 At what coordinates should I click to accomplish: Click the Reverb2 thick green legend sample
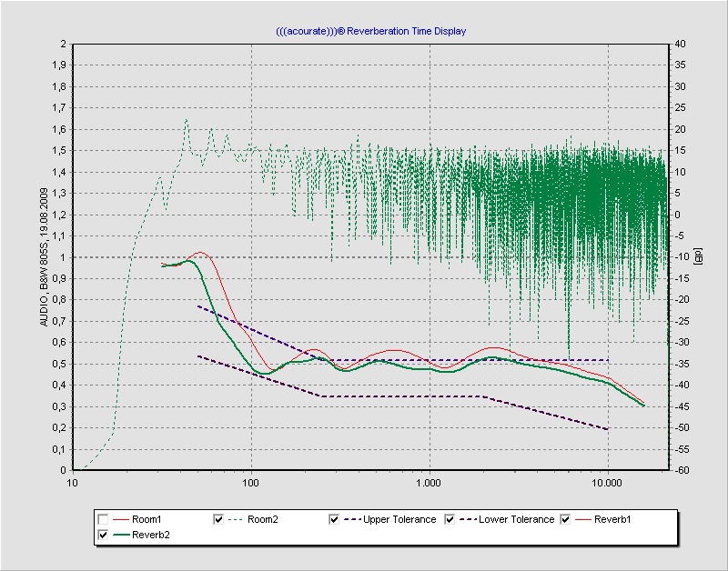[120, 536]
